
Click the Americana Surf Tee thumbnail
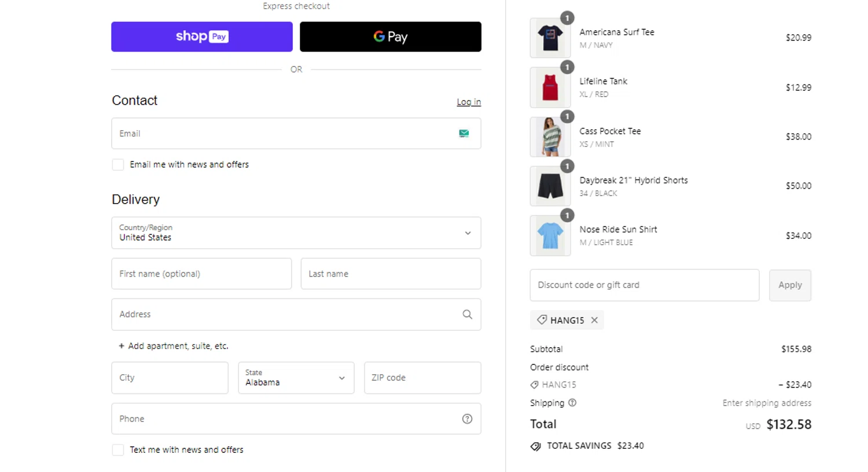click(550, 38)
